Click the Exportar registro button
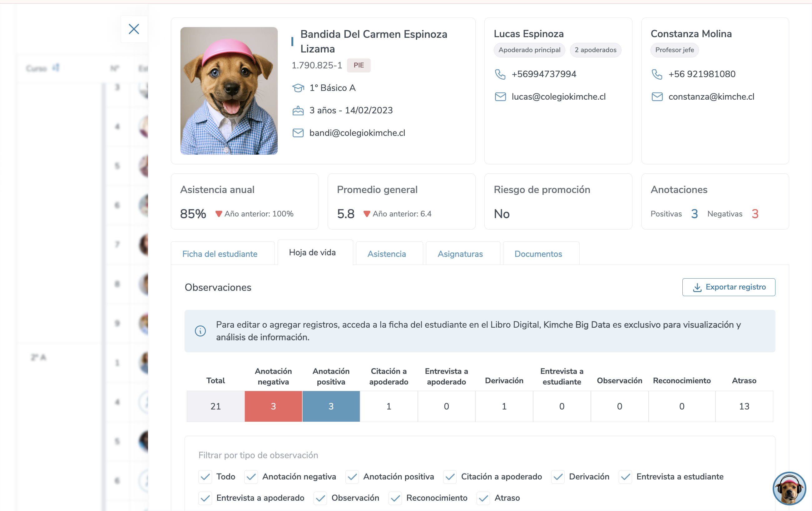 [x=728, y=287]
